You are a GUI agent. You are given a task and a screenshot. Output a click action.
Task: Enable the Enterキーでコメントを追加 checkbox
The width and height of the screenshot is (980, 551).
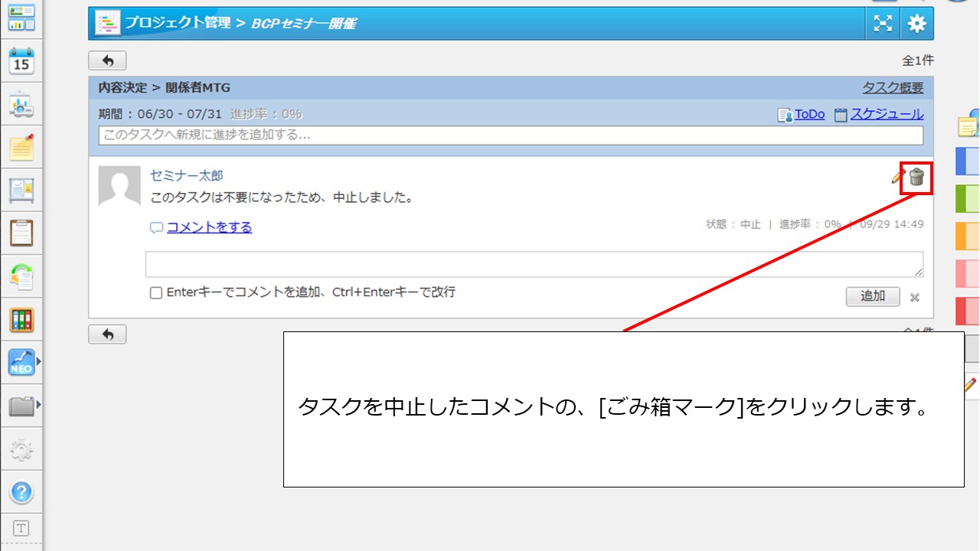point(156,293)
